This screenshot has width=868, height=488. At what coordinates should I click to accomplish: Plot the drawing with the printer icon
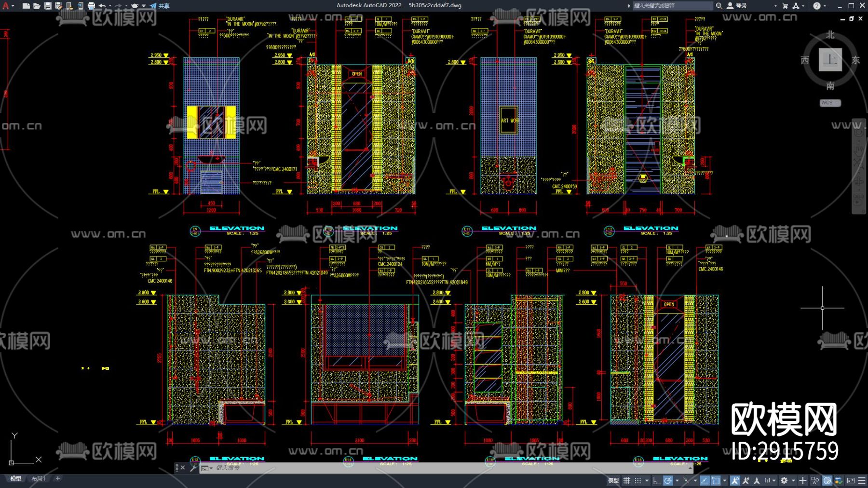(91, 6)
